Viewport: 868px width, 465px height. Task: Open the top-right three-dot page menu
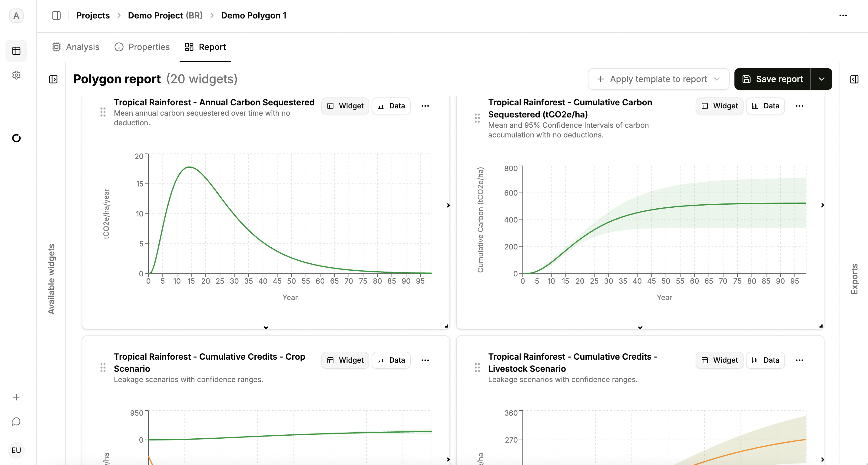tap(843, 15)
